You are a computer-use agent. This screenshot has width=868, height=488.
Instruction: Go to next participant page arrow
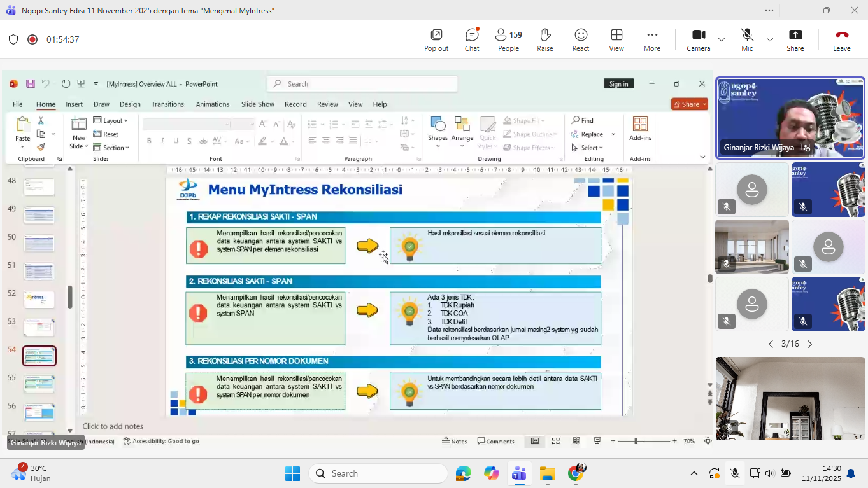[810, 344]
